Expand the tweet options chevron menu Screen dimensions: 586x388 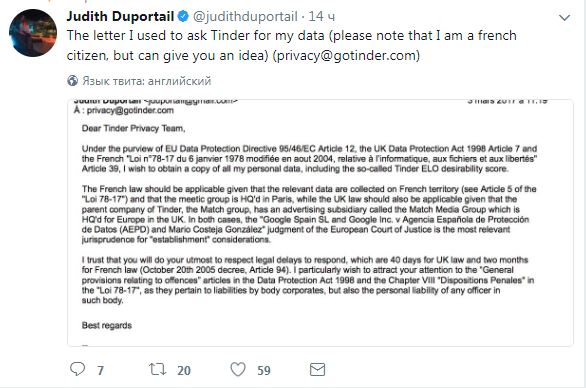564,18
